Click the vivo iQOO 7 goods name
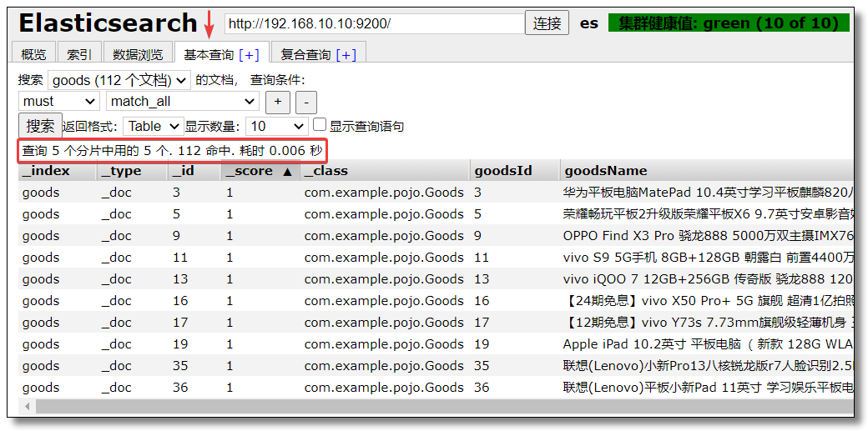 tap(708, 278)
